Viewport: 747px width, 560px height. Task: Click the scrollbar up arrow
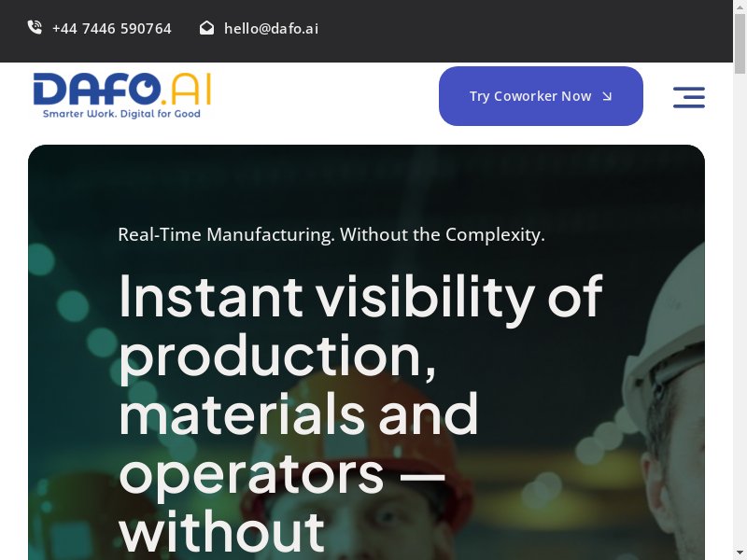tap(740, 7)
